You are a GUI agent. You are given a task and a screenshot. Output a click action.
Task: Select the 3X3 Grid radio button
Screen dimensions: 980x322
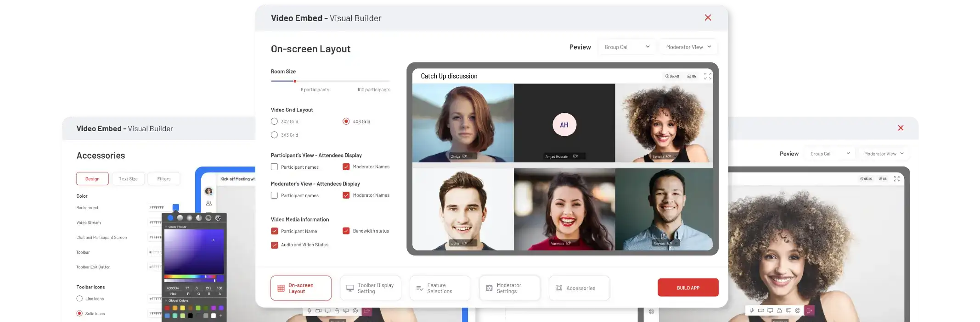pyautogui.click(x=274, y=135)
